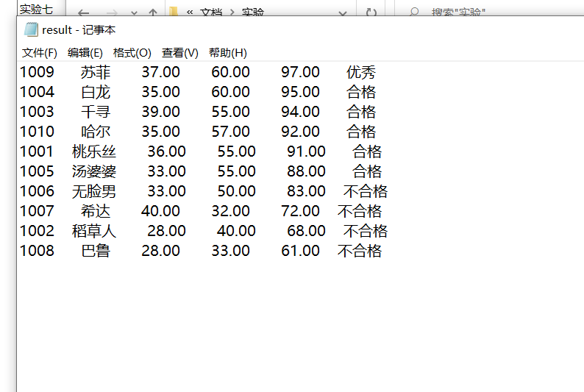This screenshot has width=584, height=392.
Task: Click the score 50.00
Action: point(237,191)
